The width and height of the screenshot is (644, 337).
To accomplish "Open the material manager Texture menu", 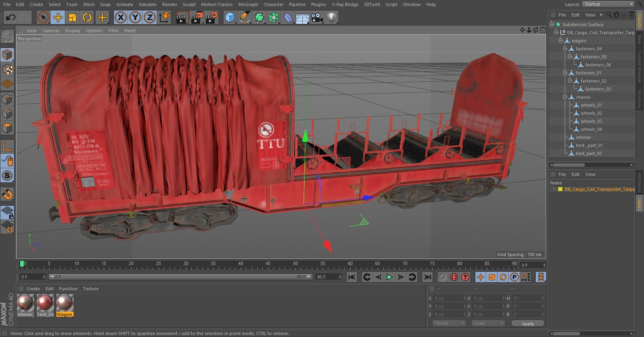I will point(91,289).
